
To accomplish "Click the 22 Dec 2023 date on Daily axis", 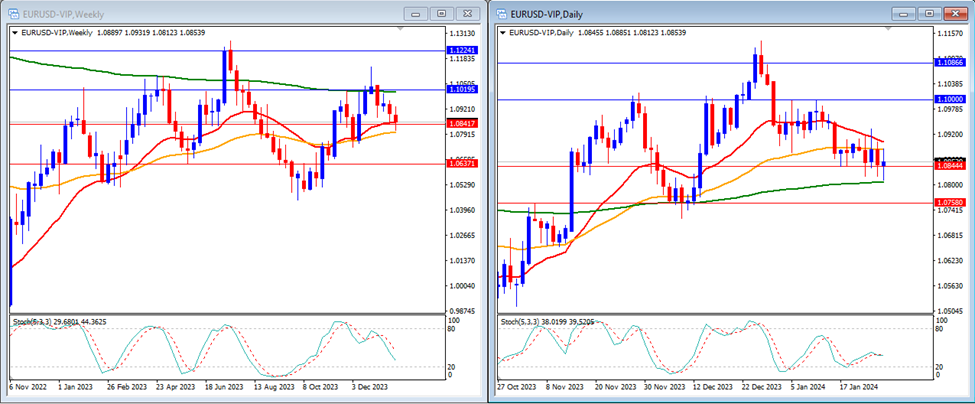I will (x=762, y=386).
